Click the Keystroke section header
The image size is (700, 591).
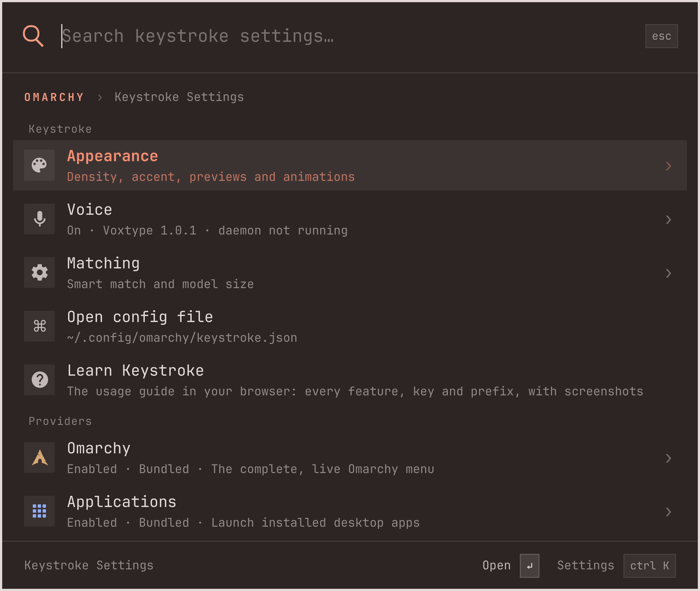(x=60, y=129)
